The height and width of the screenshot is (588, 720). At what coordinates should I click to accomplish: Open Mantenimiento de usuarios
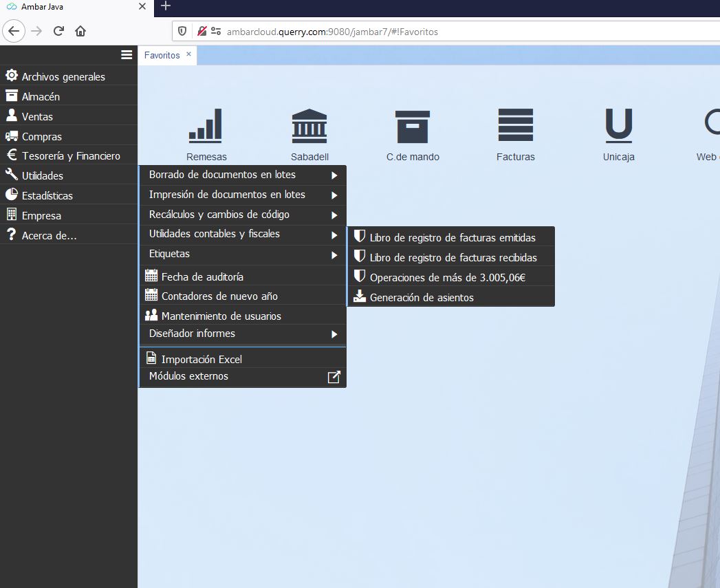click(x=221, y=316)
